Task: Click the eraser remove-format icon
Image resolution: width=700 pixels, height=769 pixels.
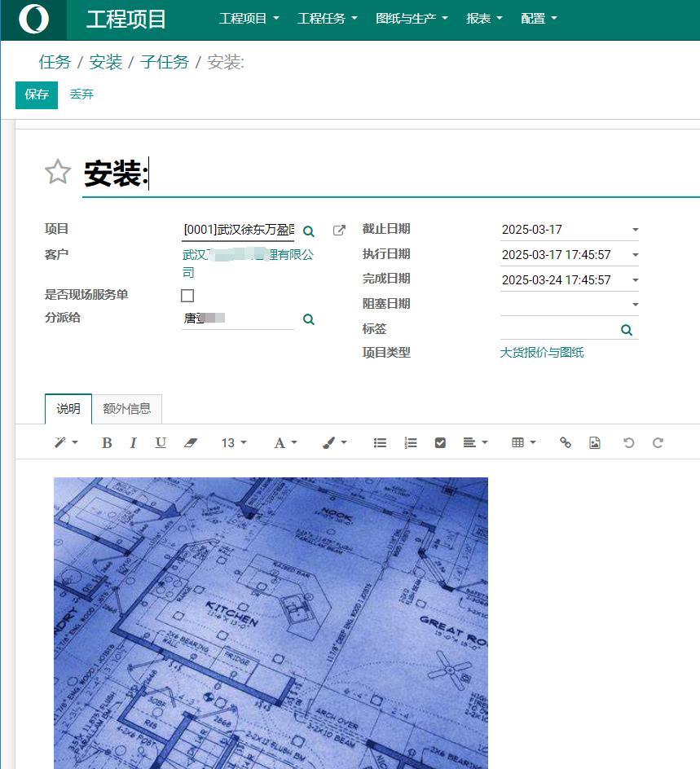Action: [x=191, y=442]
